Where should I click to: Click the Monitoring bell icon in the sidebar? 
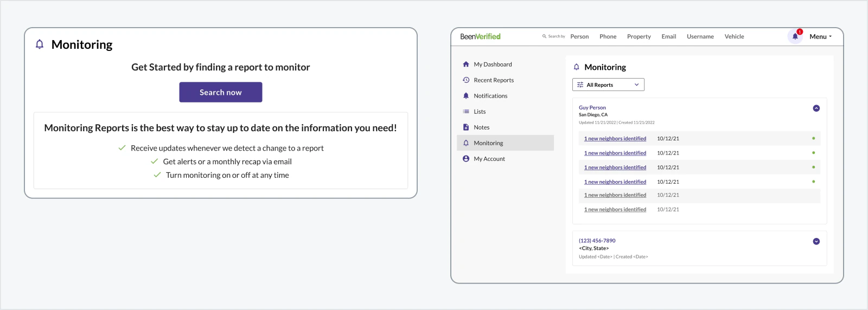(466, 143)
